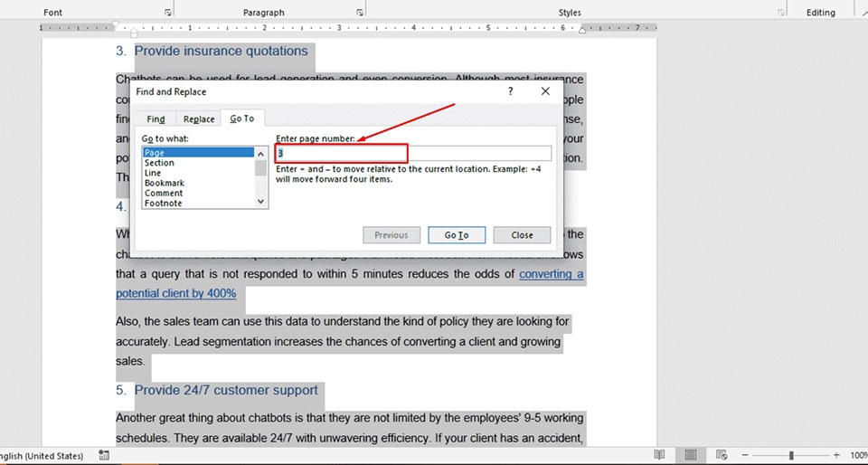Click the Enter page number field
The width and height of the screenshot is (868, 465).
pos(413,153)
